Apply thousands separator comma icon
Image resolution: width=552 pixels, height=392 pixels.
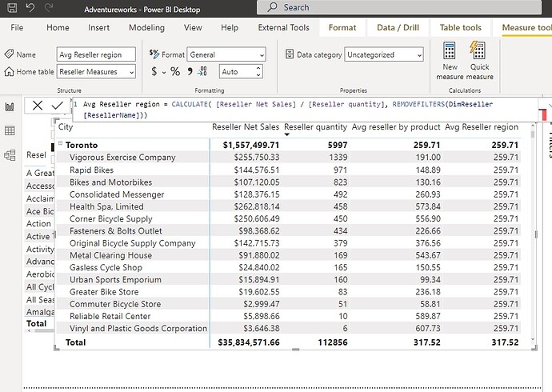point(190,71)
